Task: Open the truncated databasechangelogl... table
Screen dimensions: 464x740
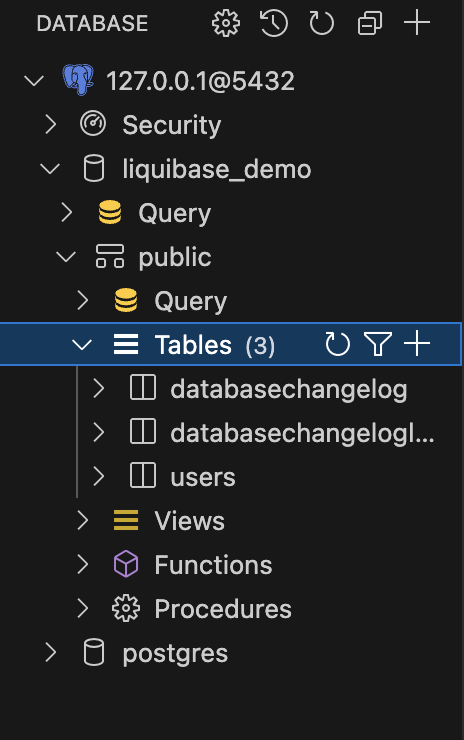Action: pyautogui.click(x=303, y=433)
